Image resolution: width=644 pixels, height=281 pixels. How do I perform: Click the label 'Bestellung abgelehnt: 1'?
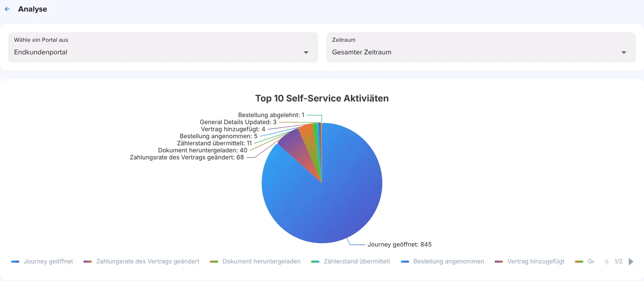(x=271, y=115)
